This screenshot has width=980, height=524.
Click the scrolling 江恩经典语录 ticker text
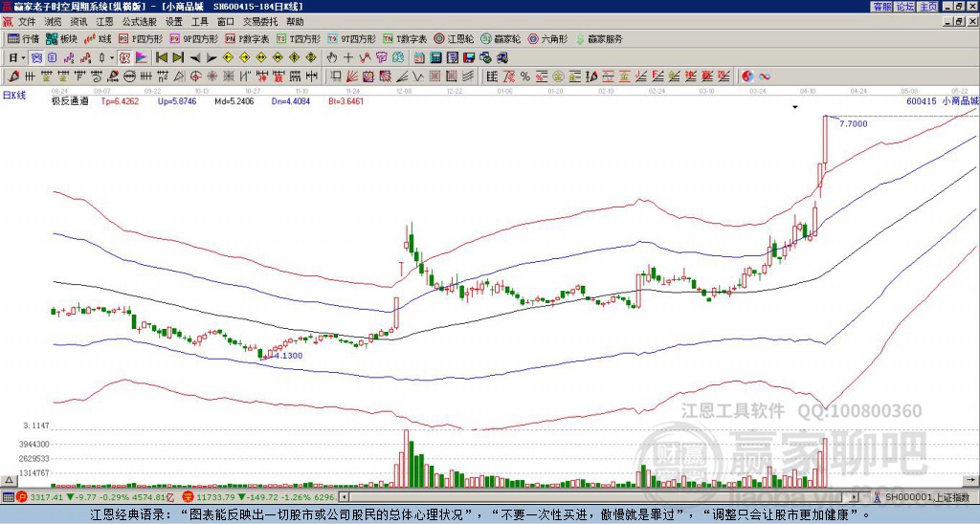tap(480, 515)
